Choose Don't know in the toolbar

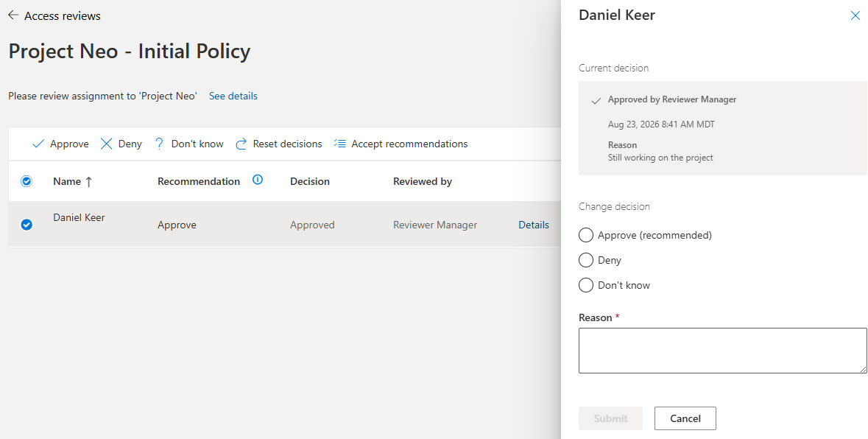pos(188,144)
